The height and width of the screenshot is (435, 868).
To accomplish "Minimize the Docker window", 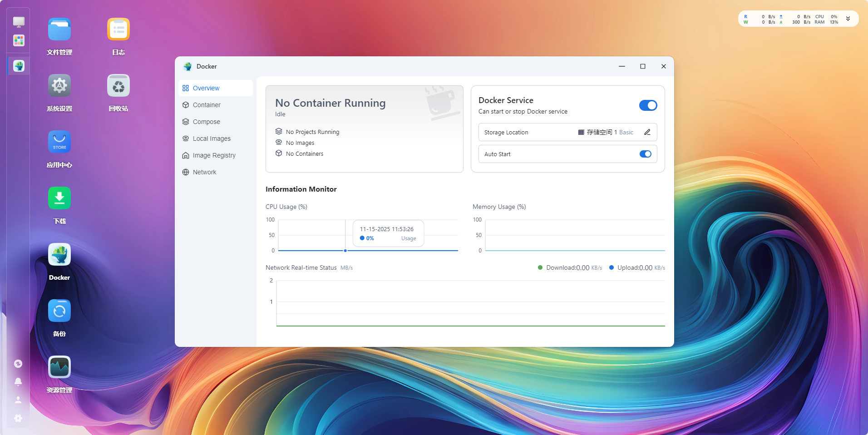I will [x=622, y=66].
